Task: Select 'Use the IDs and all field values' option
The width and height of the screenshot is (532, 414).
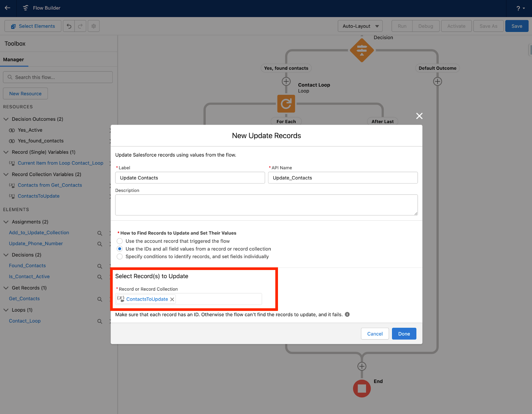Action: [x=119, y=249]
